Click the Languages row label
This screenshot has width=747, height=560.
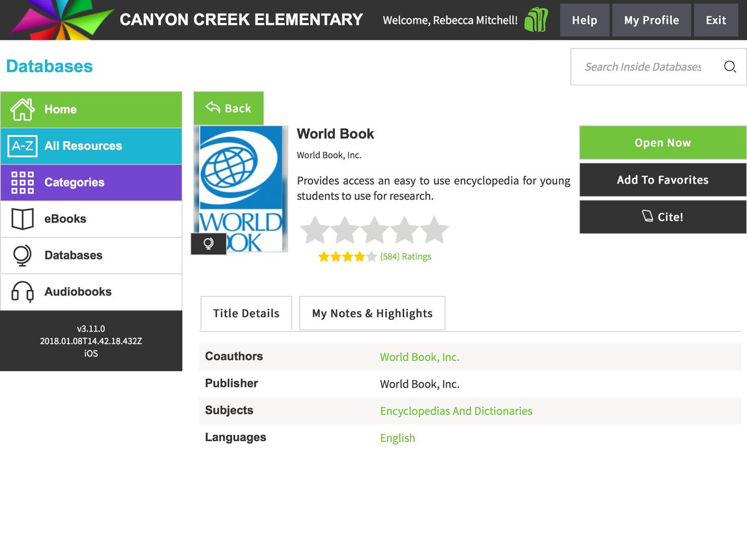pyautogui.click(x=235, y=437)
